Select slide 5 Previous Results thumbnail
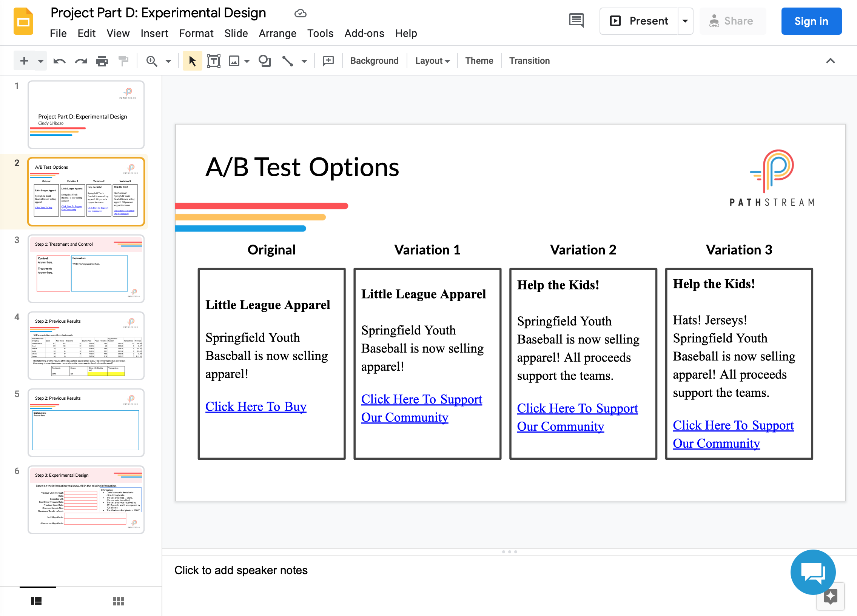This screenshot has height=616, width=857. 86,423
